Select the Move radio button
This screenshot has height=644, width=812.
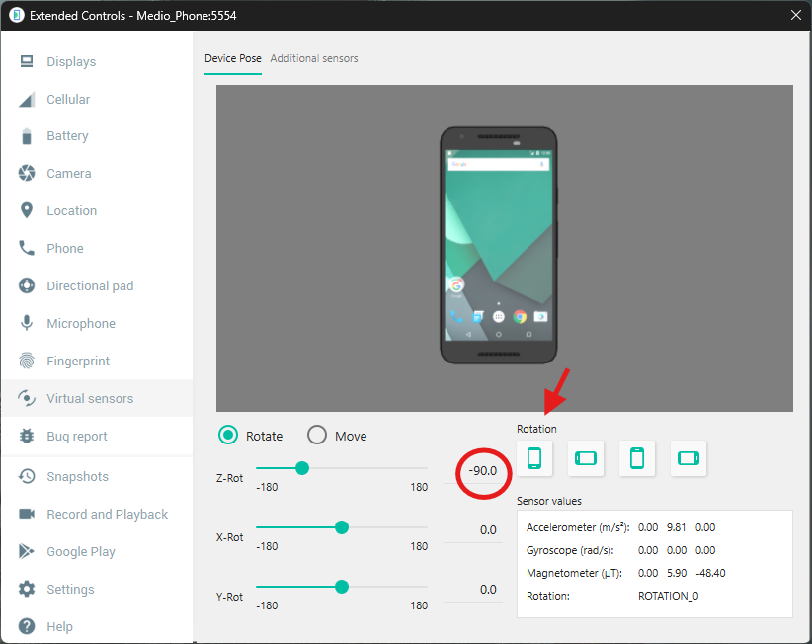317,436
